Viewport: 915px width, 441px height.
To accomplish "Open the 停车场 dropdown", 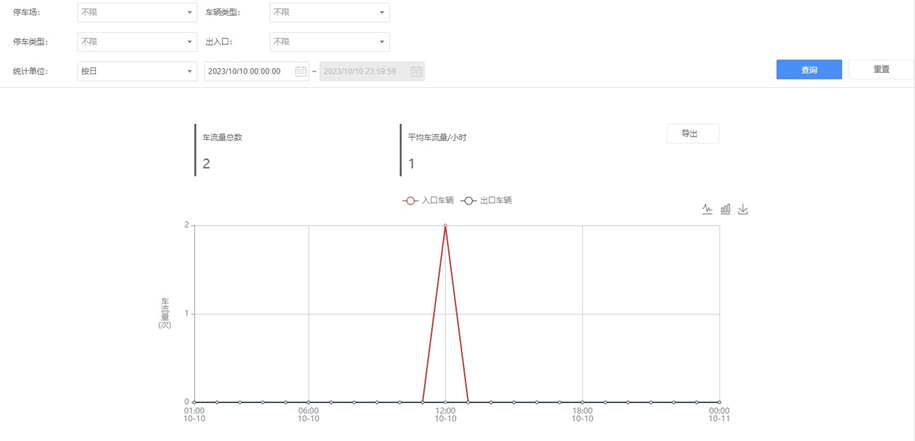I will [137, 12].
